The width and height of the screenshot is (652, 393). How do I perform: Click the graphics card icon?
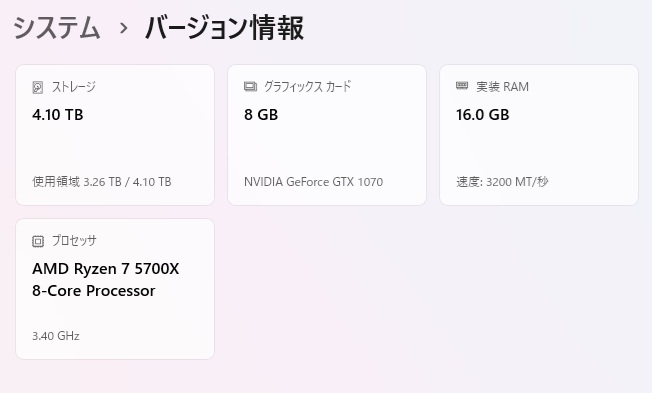coord(250,87)
